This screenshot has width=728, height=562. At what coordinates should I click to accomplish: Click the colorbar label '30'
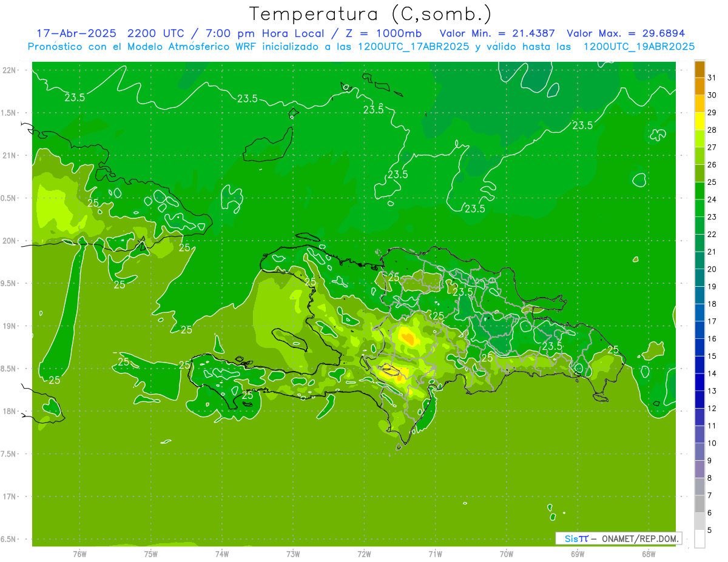pos(712,95)
